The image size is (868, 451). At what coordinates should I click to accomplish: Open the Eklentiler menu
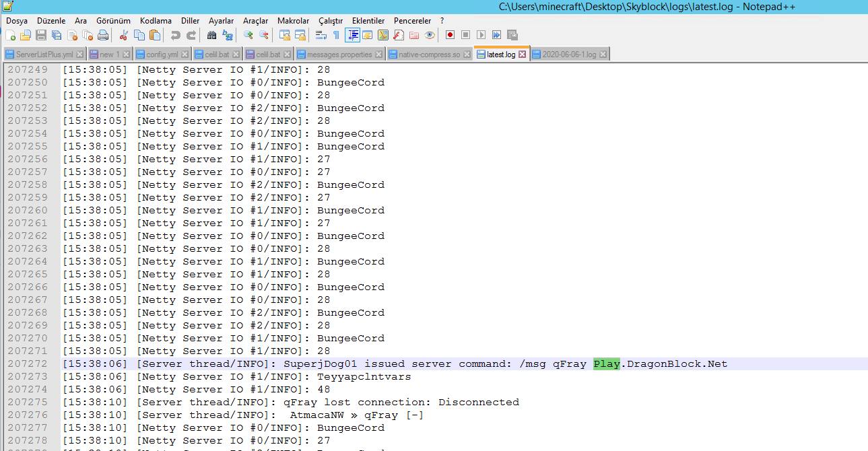(368, 21)
